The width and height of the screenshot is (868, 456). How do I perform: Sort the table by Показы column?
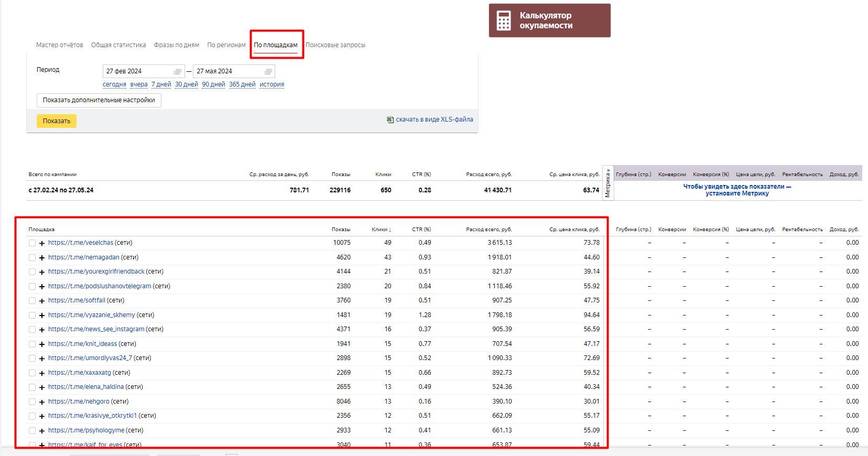coord(341,230)
